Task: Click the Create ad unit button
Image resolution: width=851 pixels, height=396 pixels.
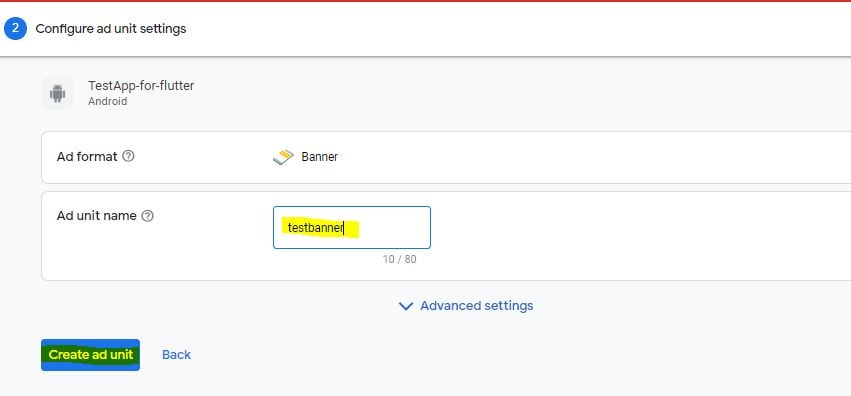Action: click(x=91, y=355)
